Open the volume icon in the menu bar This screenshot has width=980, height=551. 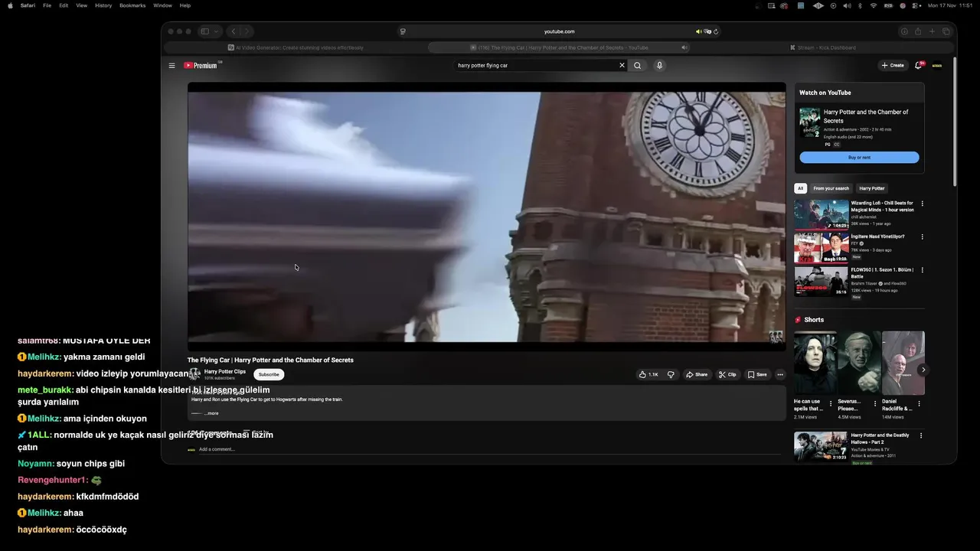(x=847, y=5)
